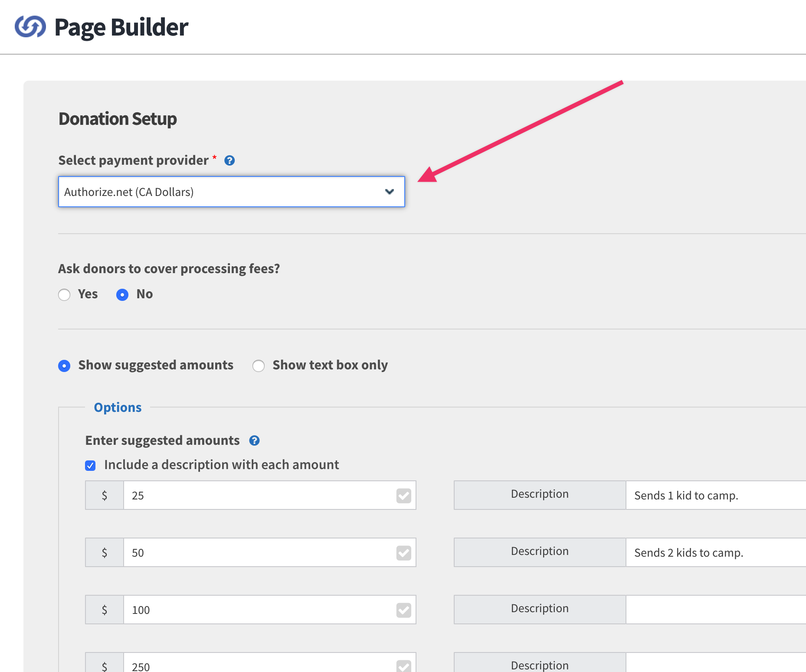This screenshot has width=806, height=672.
Task: Click the empty description field for 250
Action: coord(716,662)
